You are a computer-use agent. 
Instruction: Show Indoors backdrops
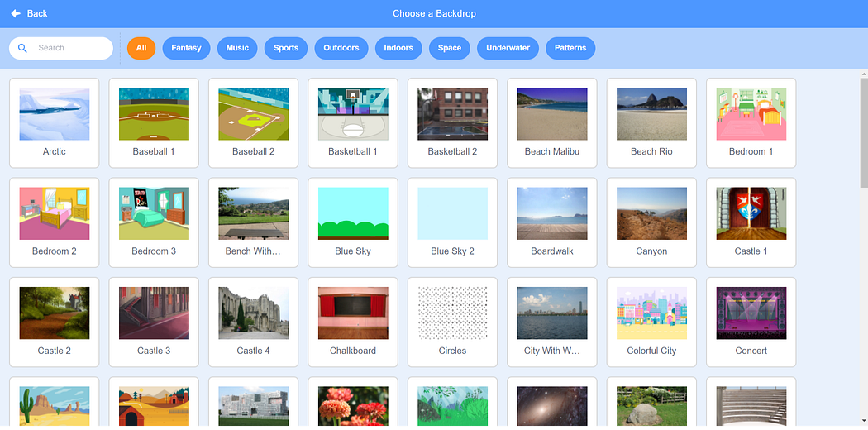click(x=398, y=48)
